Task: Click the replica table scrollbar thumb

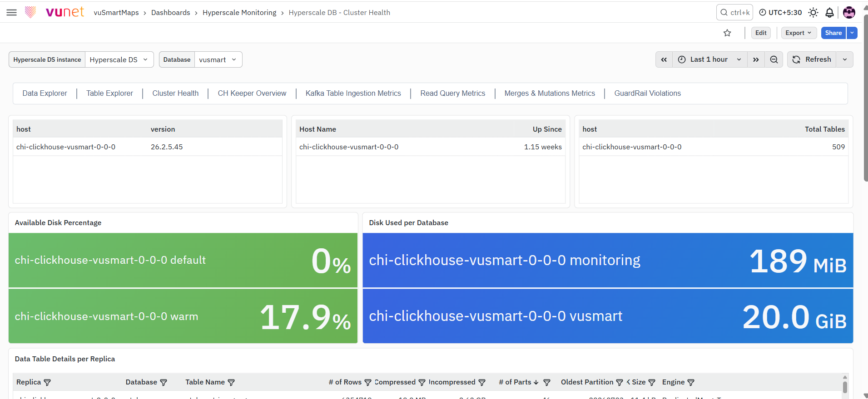Action: (845, 387)
